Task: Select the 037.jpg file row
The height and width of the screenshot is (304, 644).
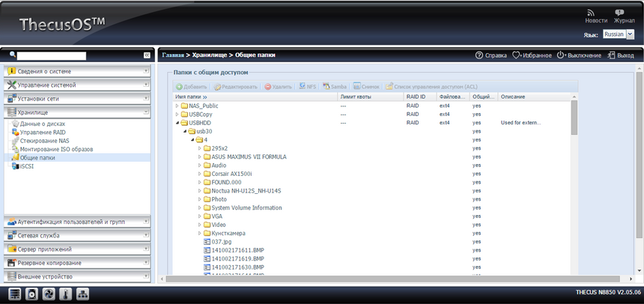Action: click(x=222, y=242)
